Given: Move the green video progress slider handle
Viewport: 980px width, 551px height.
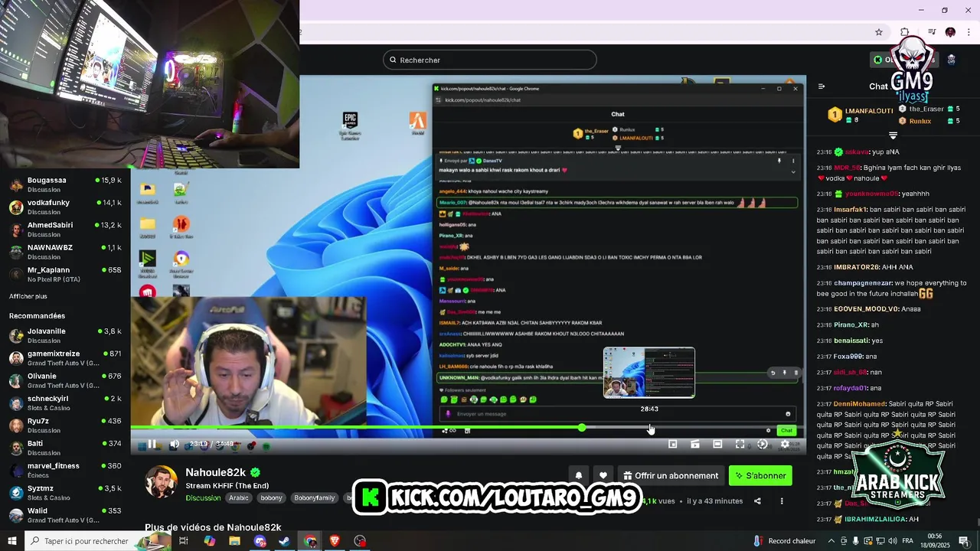Looking at the screenshot, I should click(582, 428).
